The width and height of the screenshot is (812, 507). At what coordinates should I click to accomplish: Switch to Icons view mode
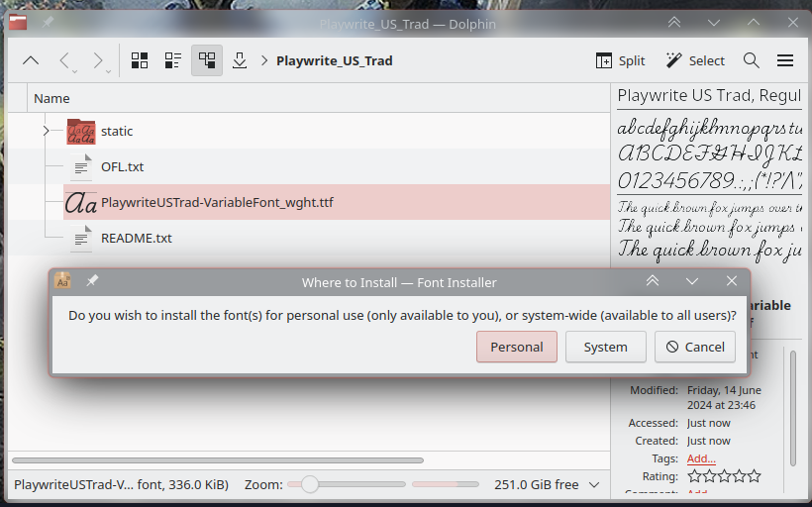click(x=140, y=60)
